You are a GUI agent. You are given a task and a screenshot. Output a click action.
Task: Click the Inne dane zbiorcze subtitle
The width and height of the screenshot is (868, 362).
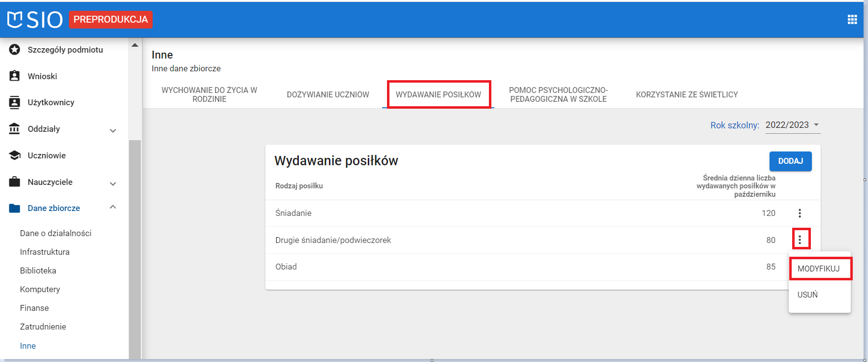point(186,68)
